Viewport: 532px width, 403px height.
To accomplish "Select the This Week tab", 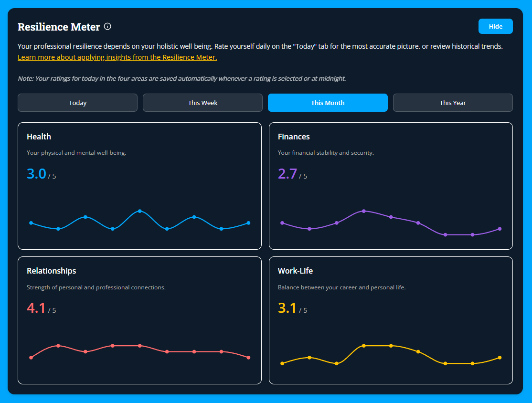I will pos(202,103).
